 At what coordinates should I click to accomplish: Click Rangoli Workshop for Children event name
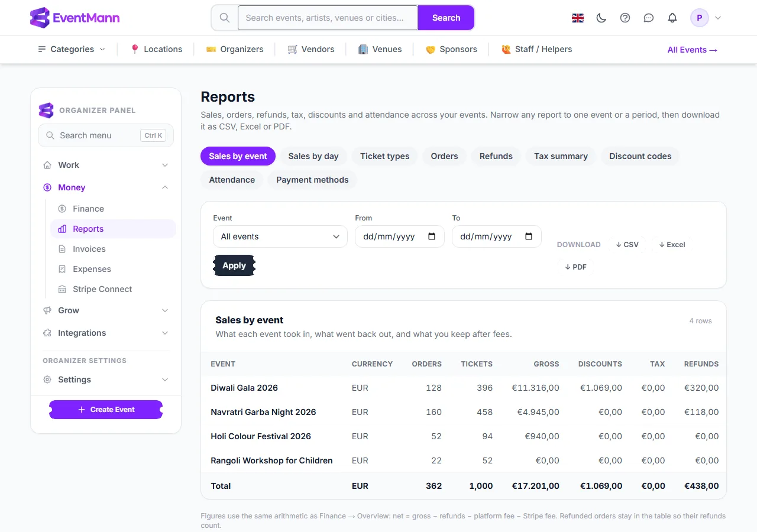point(271,460)
